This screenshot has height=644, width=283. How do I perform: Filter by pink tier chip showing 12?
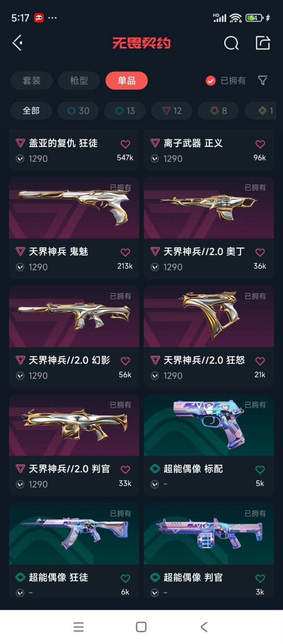pyautogui.click(x=172, y=111)
